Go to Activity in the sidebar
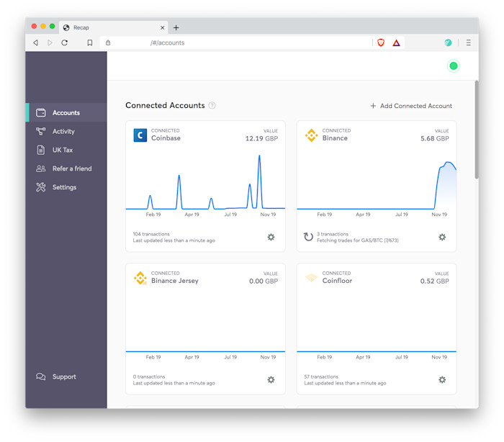Image resolution: width=504 pixels, height=442 pixels. [x=66, y=131]
